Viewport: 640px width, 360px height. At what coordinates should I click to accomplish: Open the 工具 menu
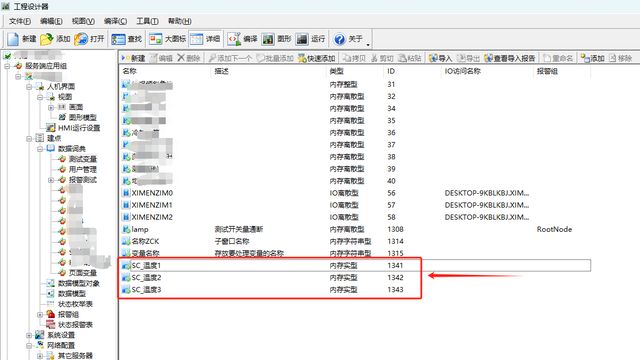pyautogui.click(x=147, y=21)
